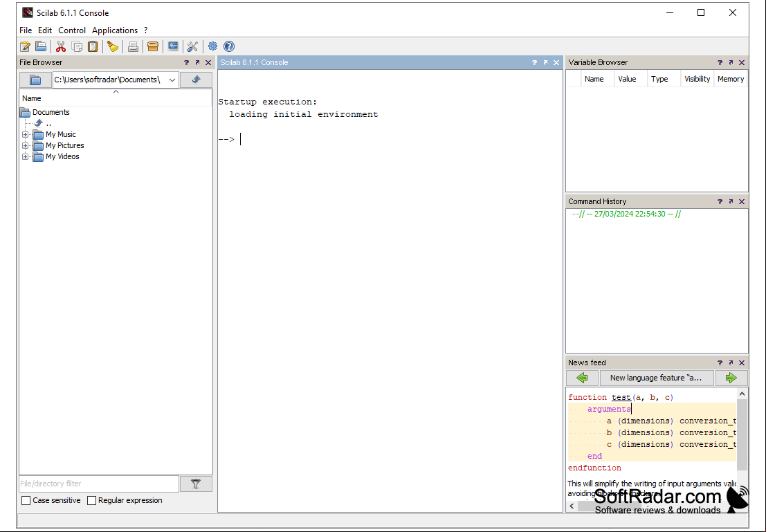
Task: Open the Control menu
Action: point(72,30)
